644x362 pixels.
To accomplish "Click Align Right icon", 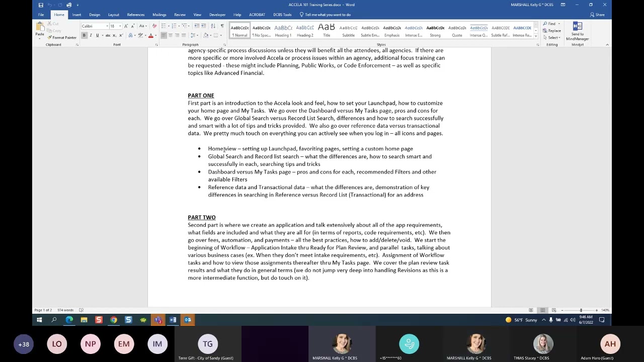I will (177, 35).
